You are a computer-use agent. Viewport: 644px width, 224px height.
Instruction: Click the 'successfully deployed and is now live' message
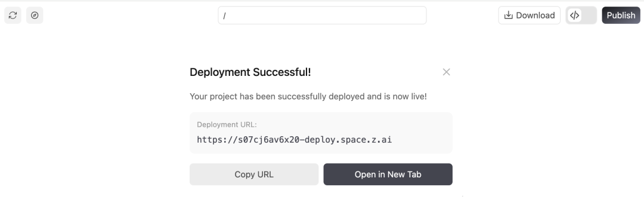308,96
